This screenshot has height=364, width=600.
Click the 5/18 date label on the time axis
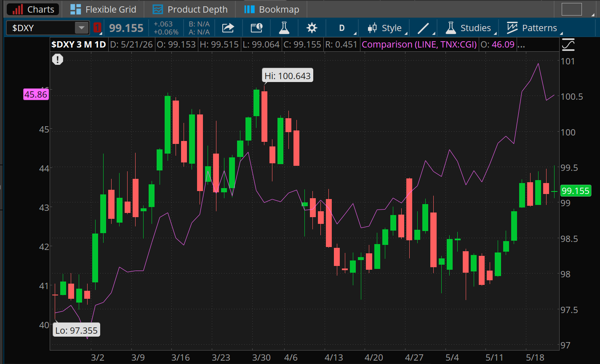click(535, 358)
